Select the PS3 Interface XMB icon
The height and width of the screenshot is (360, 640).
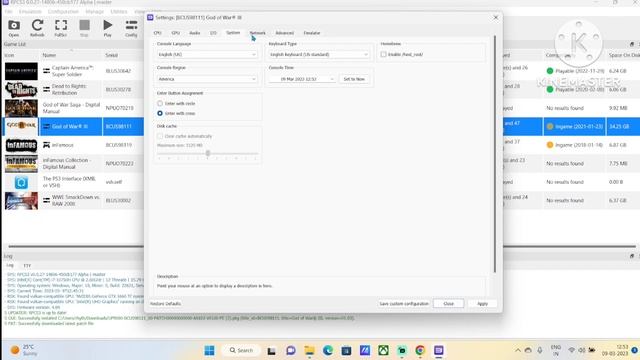click(x=21, y=182)
